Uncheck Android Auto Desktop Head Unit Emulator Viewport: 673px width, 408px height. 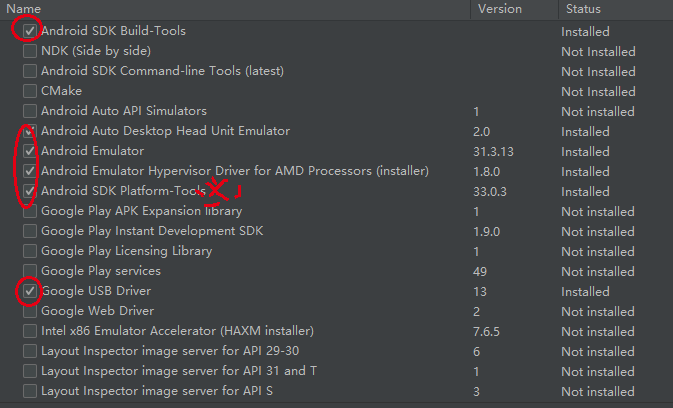(30, 131)
